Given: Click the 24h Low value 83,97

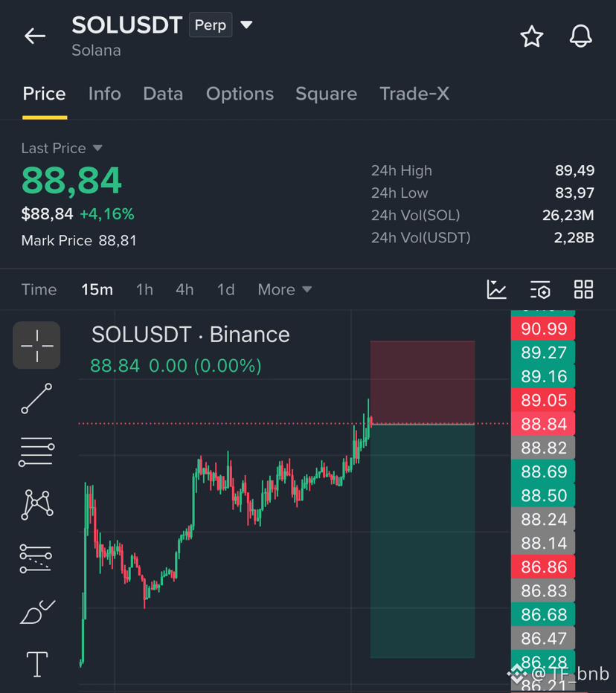Looking at the screenshot, I should click(574, 193).
